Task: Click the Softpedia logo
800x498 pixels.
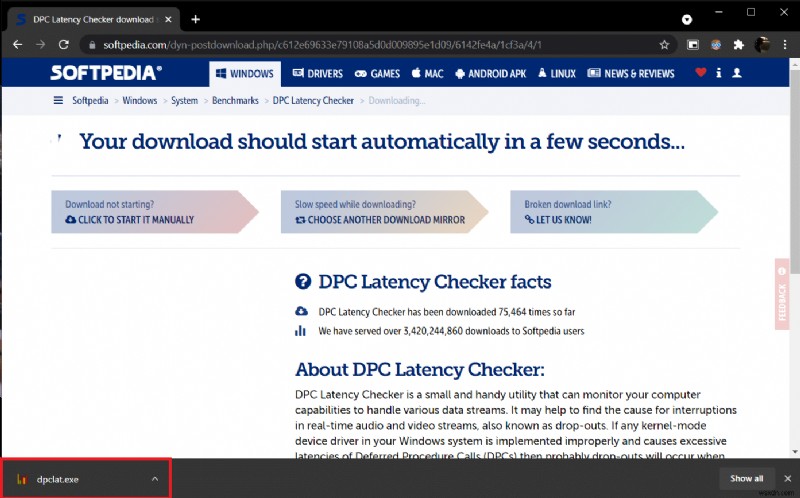Action: [106, 73]
